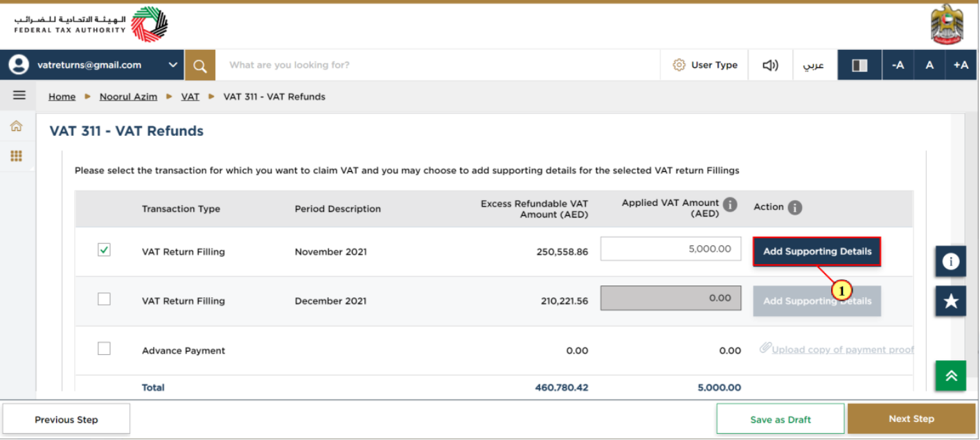Uncheck the November 2021 VAT Return checkbox
Image resolution: width=980 pixels, height=440 pixels.
point(104,249)
